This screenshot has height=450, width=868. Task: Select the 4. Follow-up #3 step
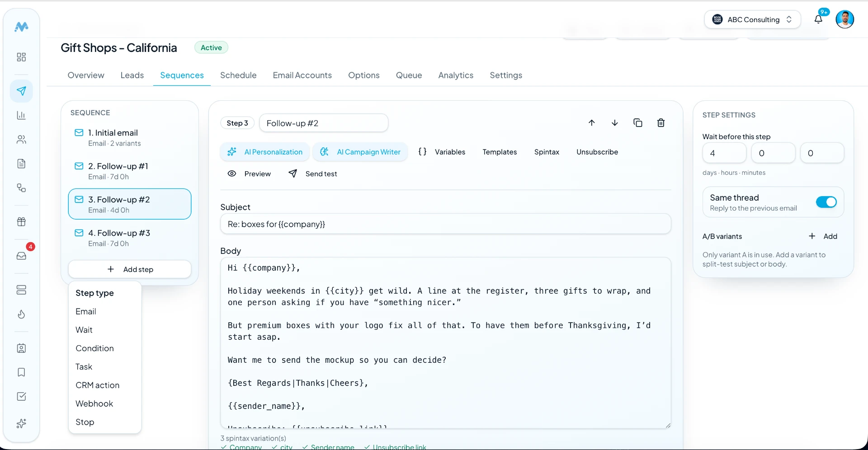(130, 238)
